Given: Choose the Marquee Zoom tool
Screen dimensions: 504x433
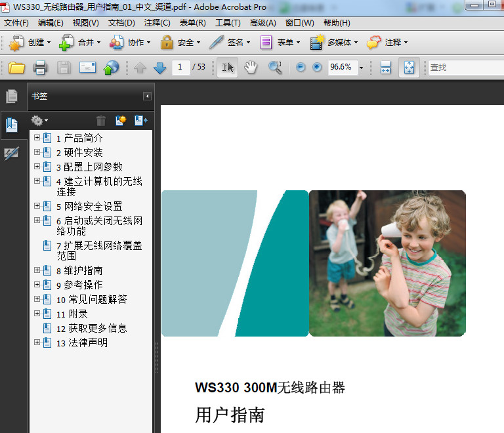Looking at the screenshot, I should (x=275, y=68).
